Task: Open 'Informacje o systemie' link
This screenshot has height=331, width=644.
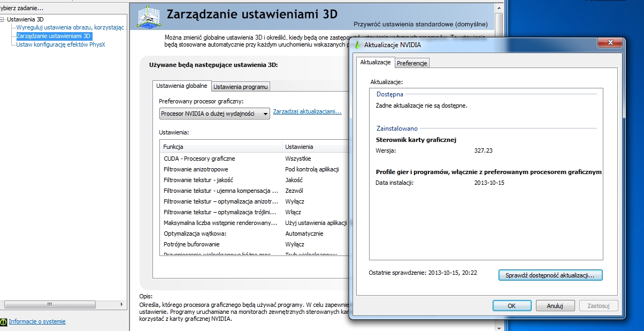Action: click(x=37, y=321)
